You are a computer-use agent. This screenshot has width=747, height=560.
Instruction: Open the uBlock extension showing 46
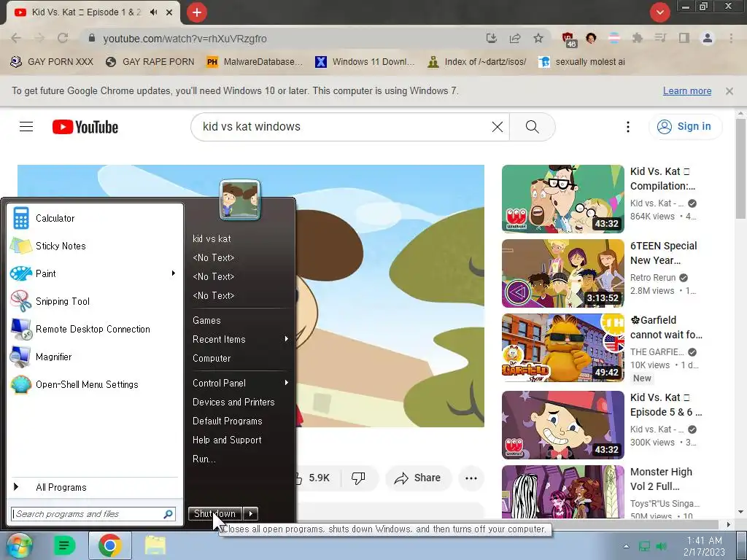[x=568, y=39]
